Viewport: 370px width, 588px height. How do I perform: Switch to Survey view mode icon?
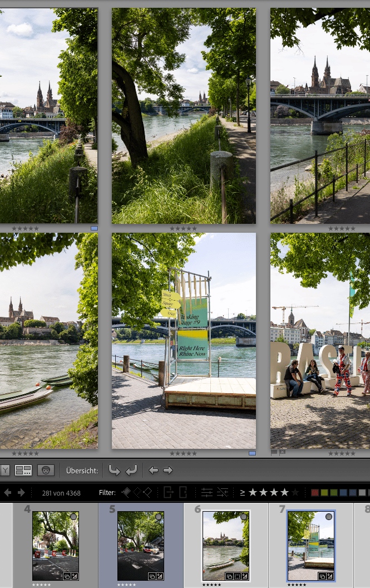[x=23, y=470]
